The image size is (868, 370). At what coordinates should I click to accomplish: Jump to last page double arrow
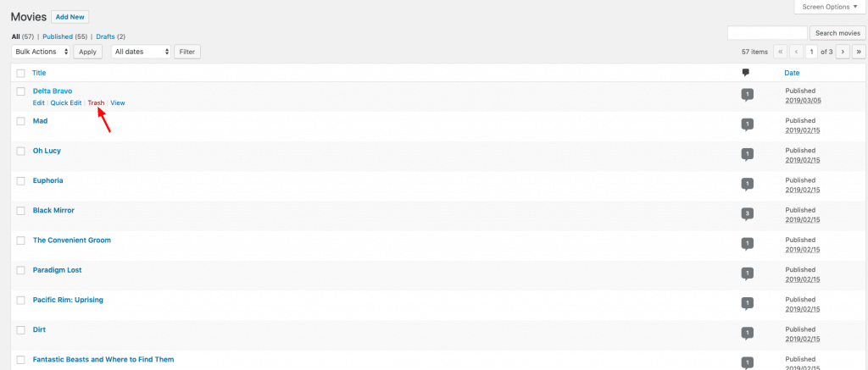[x=860, y=52]
